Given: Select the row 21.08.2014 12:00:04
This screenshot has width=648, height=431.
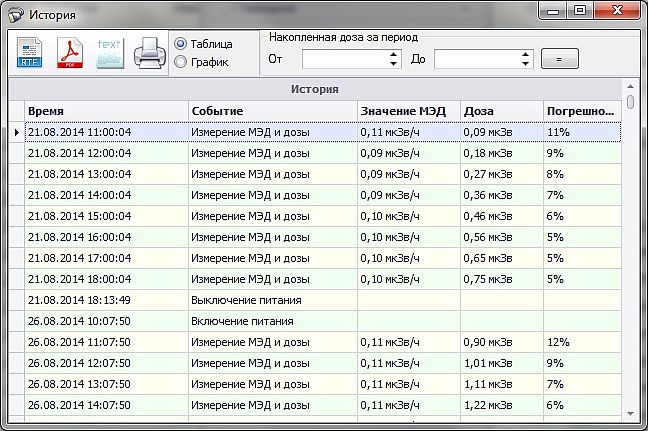Looking at the screenshot, I should coord(323,153).
